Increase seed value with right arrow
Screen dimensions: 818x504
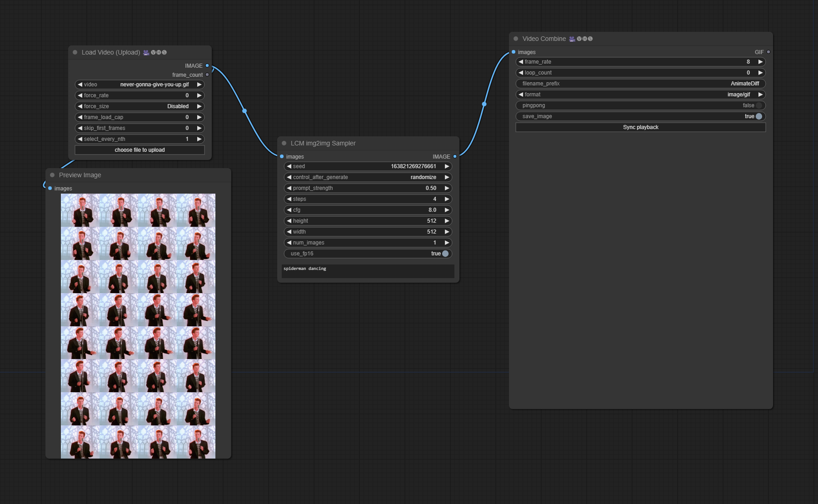[447, 166]
